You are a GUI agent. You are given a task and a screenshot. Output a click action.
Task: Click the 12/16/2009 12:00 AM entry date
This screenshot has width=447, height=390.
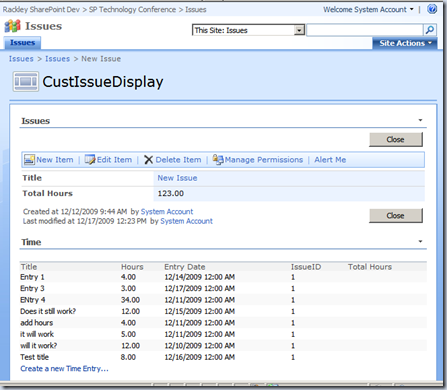199,357
